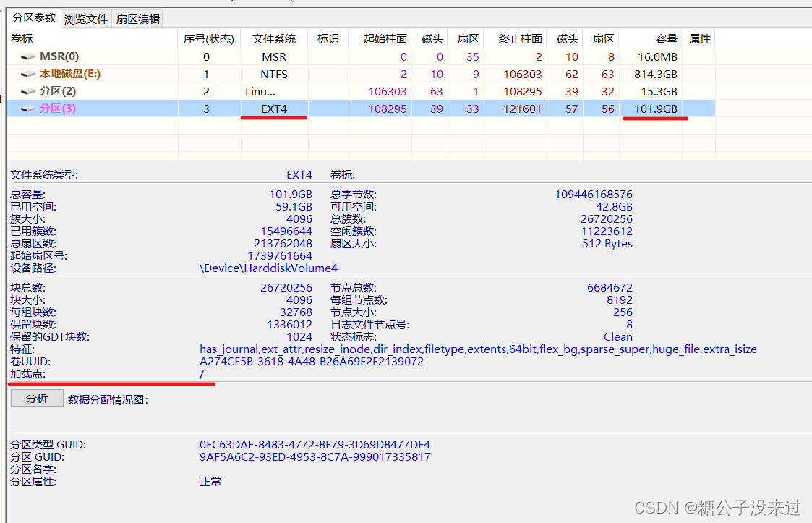Click the 加载点 value showing /
Screen dimensions: 812x523
[202, 373]
